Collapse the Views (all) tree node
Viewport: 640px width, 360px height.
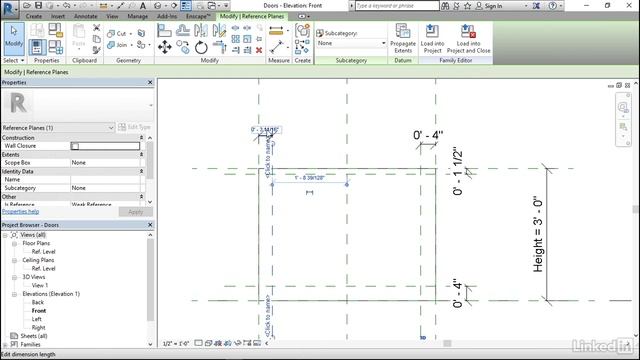[5, 235]
